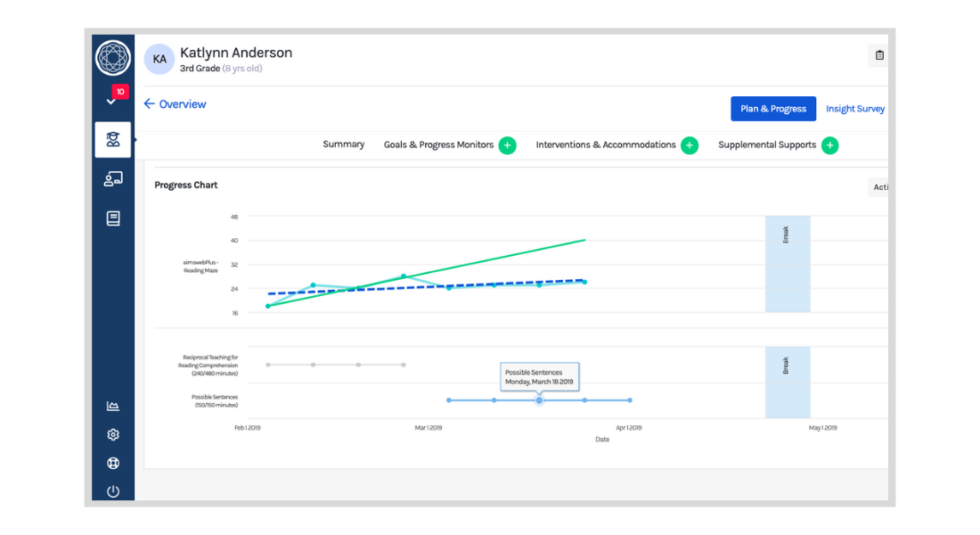Click the clipboard icon near the student name

[879, 55]
